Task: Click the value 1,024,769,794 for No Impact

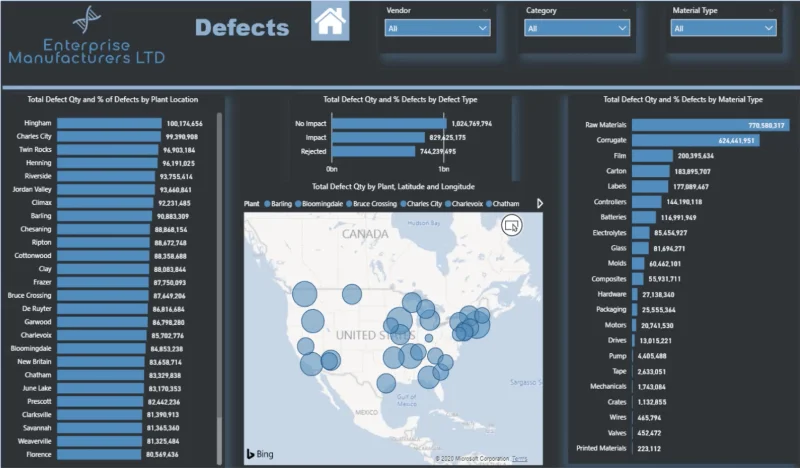Action: (471, 124)
